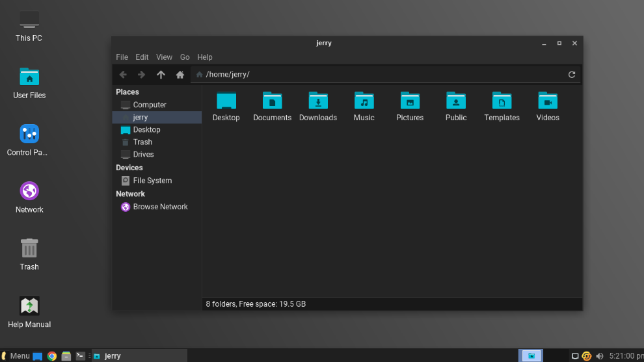This screenshot has width=644, height=362.
Task: Open the Edit menu
Action: [x=142, y=57]
